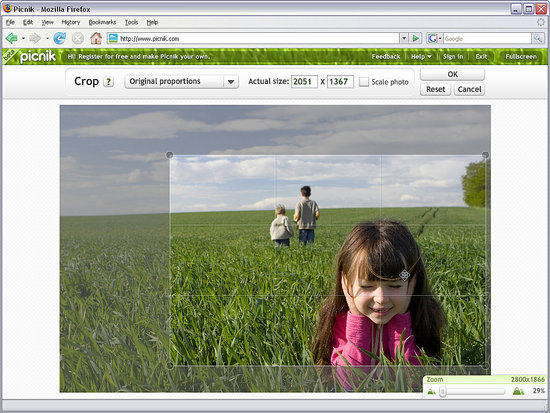Enable the Scale photo checkbox
The width and height of the screenshot is (550, 413).
[364, 82]
